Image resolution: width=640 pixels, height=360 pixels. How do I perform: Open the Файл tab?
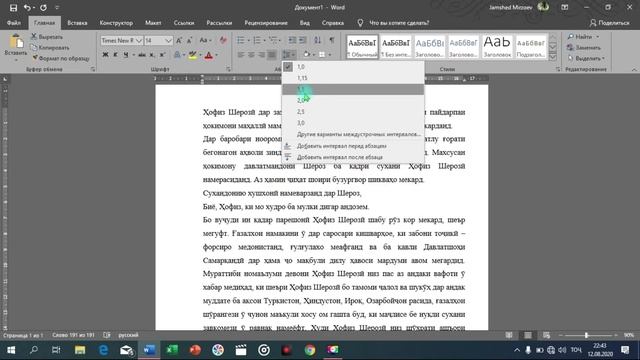14,23
